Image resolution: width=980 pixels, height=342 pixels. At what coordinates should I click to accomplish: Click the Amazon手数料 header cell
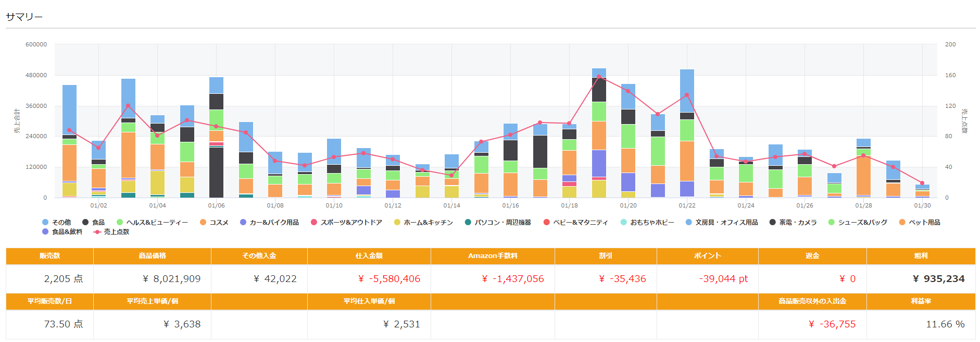click(x=492, y=256)
